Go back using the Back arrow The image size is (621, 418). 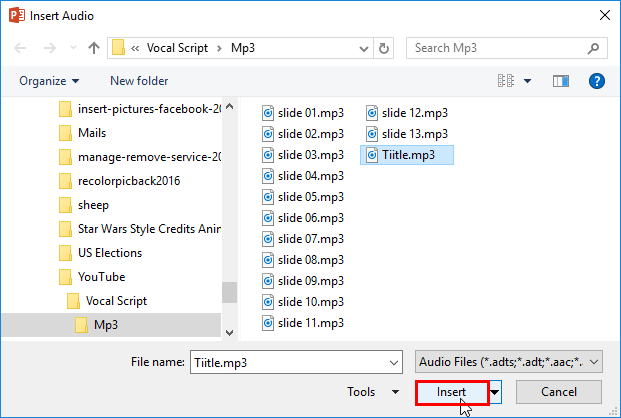[20, 48]
